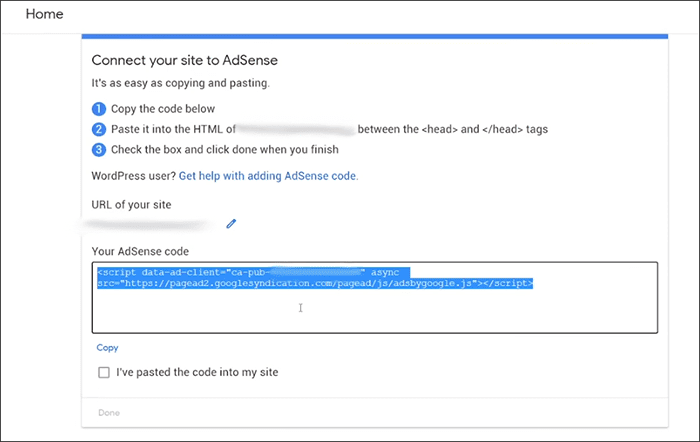Click the 'I've pasted the code into my site' label

pos(197,373)
